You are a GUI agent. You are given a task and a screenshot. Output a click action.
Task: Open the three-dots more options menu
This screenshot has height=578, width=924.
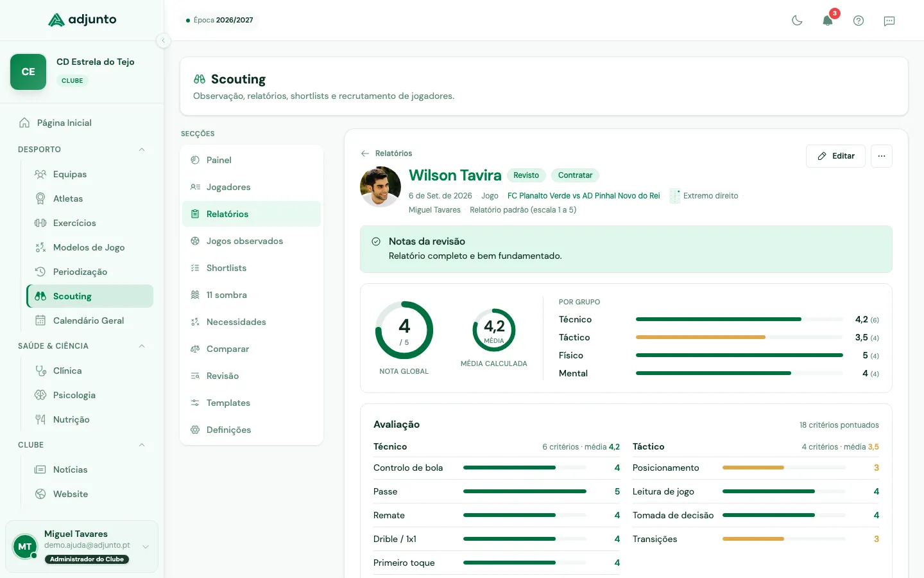click(x=882, y=156)
